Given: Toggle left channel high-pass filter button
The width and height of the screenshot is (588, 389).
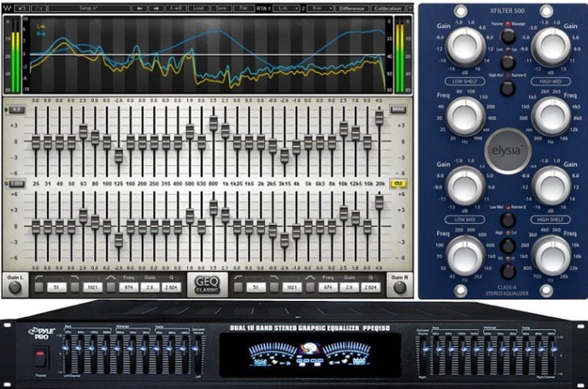Looking at the screenshot, I should click(x=39, y=287).
